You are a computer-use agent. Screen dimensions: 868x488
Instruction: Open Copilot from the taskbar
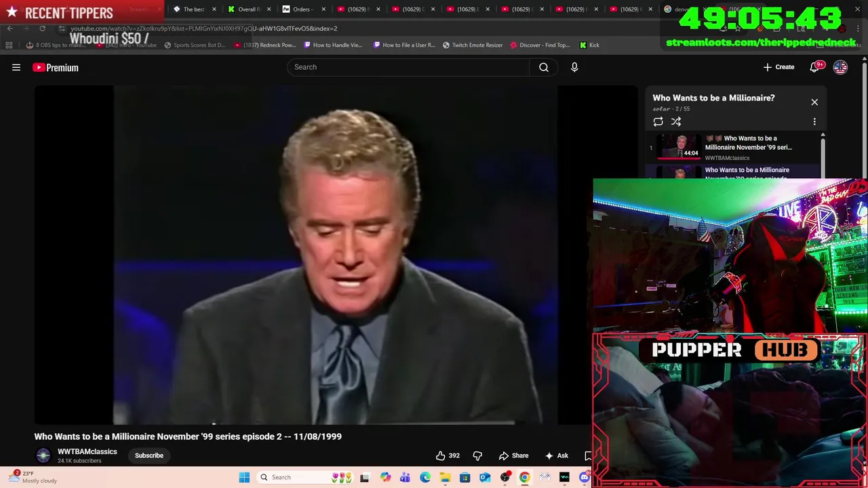click(386, 477)
